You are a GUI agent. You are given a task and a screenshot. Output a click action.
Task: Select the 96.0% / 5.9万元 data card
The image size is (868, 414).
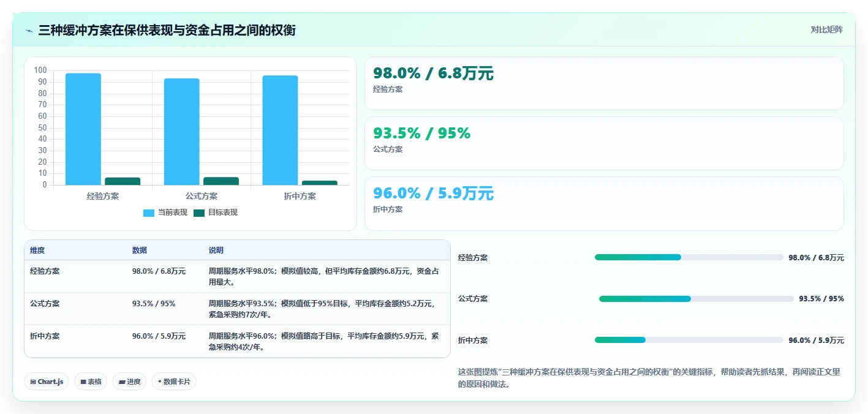[604, 203]
